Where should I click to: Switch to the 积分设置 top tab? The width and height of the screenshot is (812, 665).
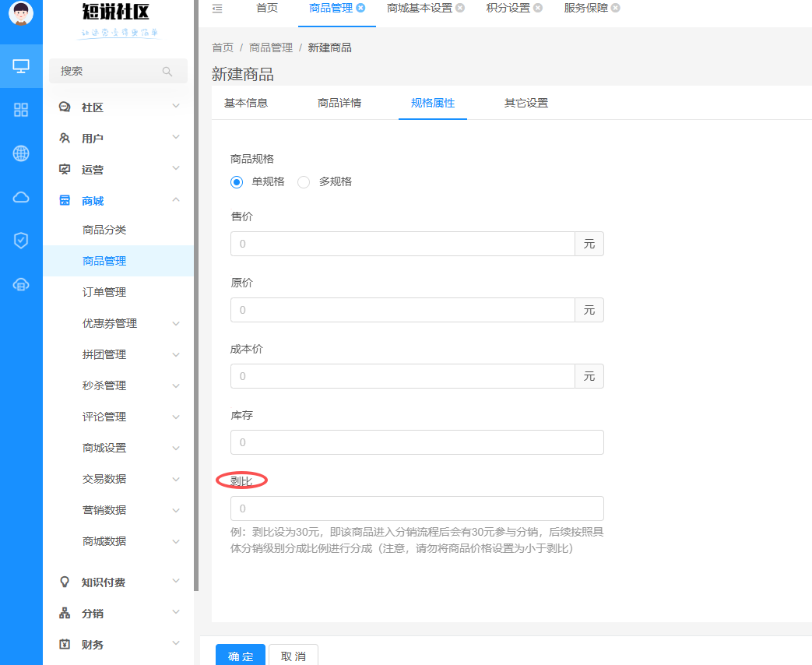click(x=508, y=9)
